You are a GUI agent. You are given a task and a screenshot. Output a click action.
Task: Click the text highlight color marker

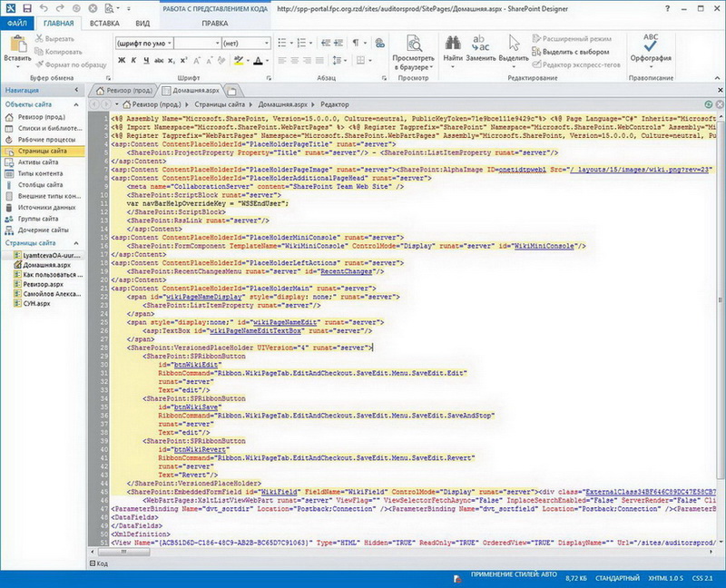click(239, 60)
